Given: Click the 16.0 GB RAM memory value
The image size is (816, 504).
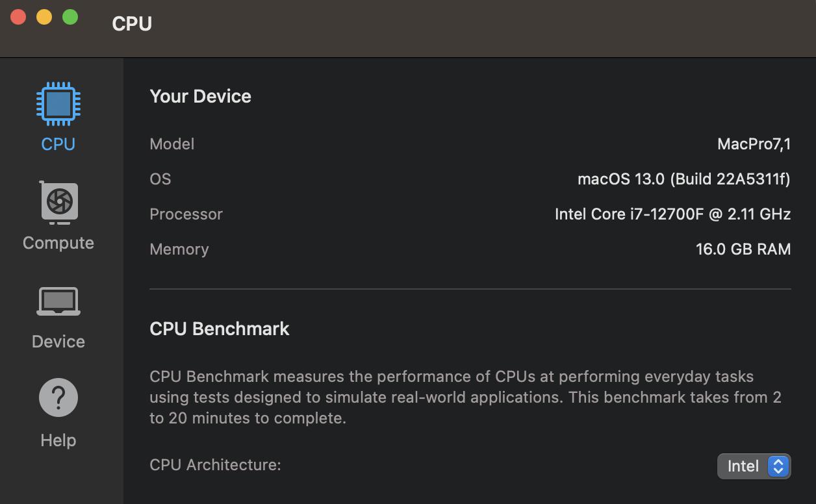Looking at the screenshot, I should (x=743, y=249).
